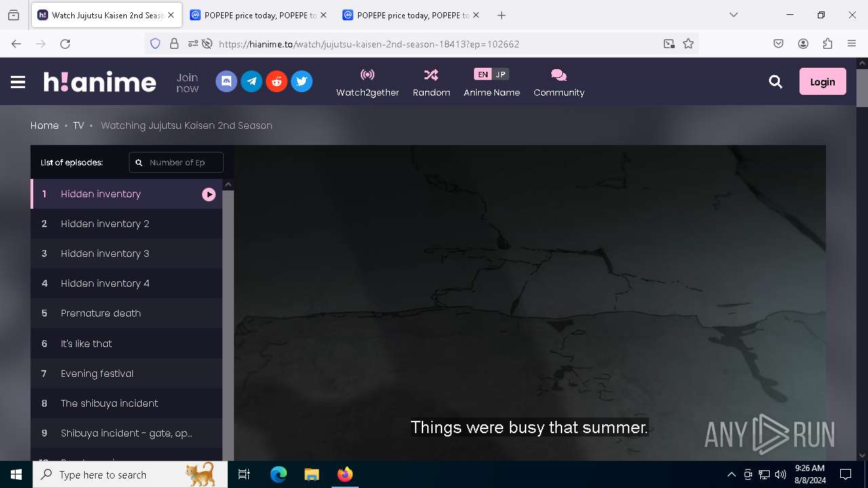Open the Firefox account icon

pyautogui.click(x=803, y=43)
